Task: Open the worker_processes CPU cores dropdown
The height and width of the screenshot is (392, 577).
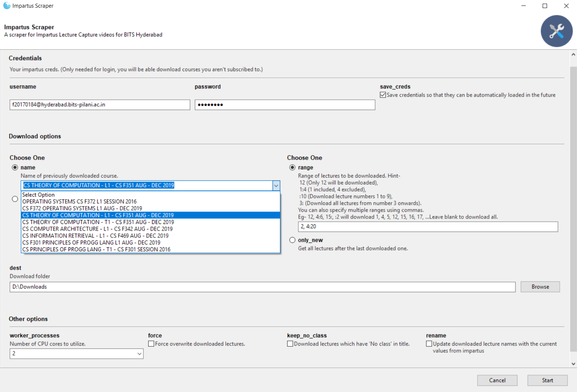Action: click(139, 354)
